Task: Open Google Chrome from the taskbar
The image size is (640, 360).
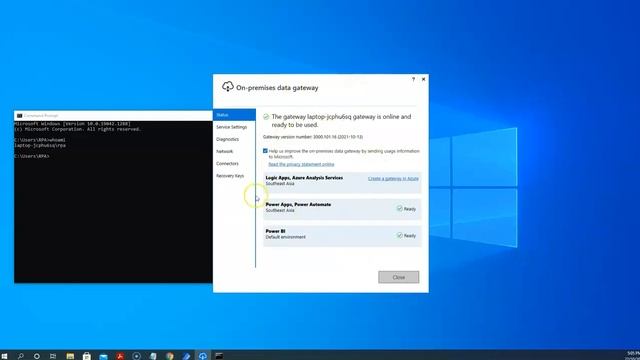Action: (170, 356)
